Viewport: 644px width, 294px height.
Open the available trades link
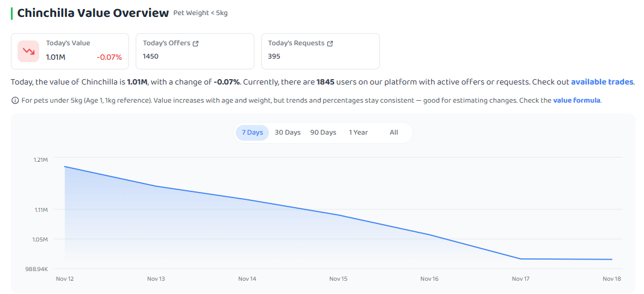click(602, 82)
